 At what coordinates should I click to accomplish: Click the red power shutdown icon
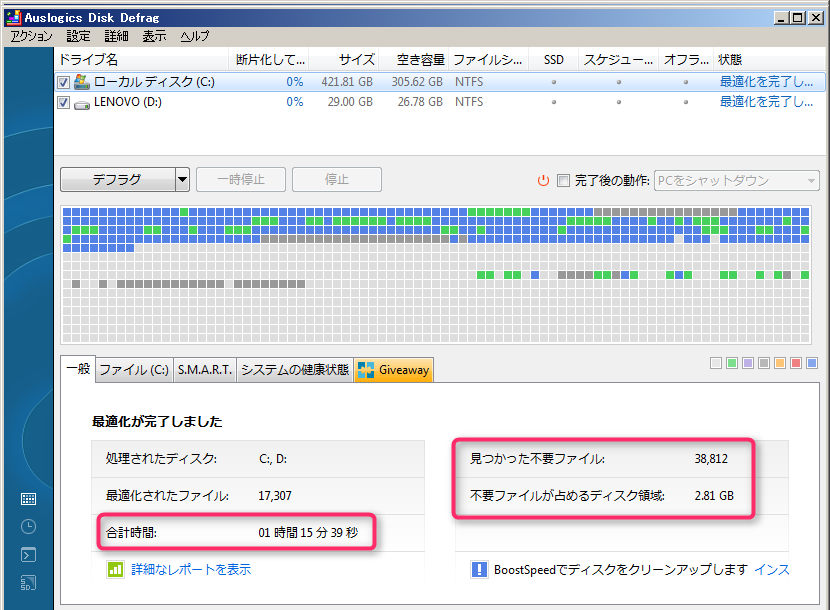click(x=543, y=181)
